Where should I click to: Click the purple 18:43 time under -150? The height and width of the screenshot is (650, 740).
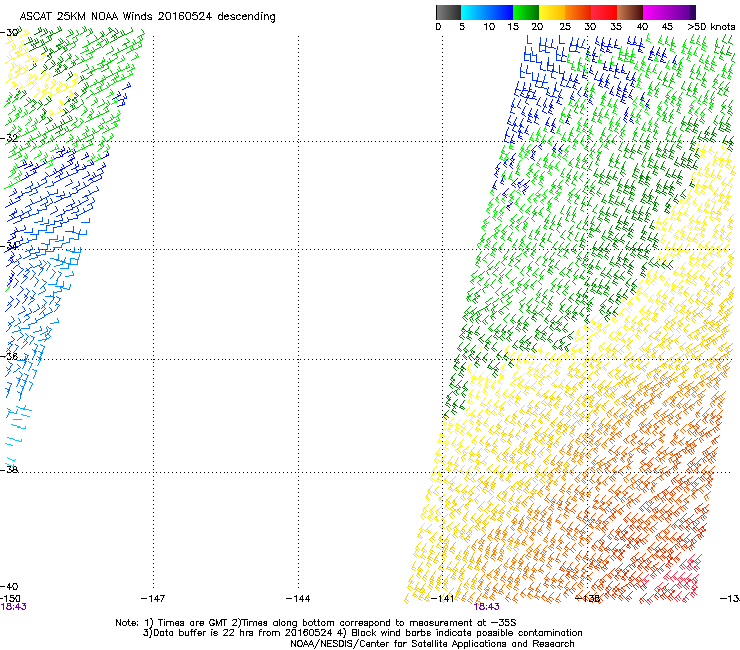[x=14, y=606]
